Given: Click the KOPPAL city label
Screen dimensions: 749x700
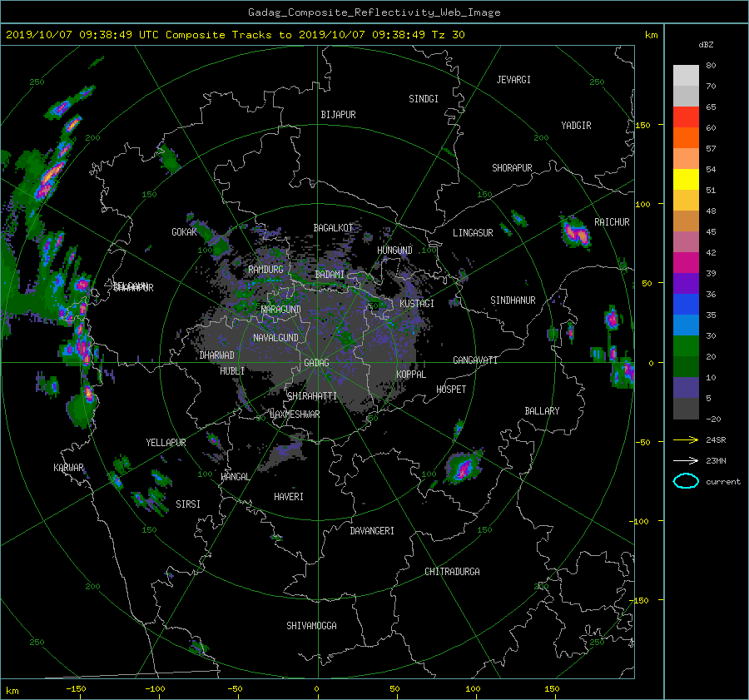Looking at the screenshot, I should [x=411, y=374].
